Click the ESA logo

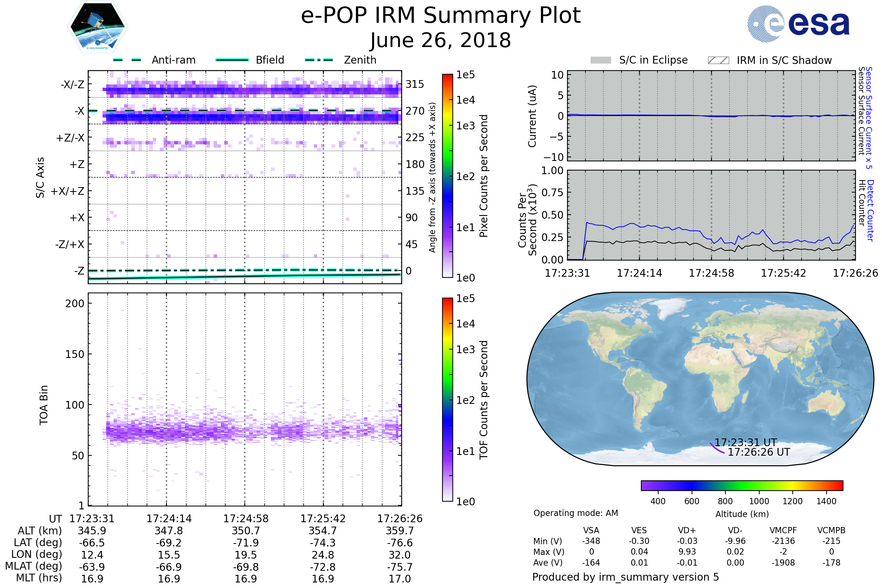tap(798, 24)
